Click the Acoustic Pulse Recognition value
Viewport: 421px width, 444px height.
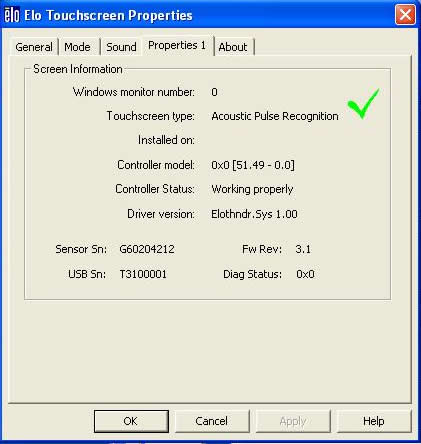click(x=275, y=116)
